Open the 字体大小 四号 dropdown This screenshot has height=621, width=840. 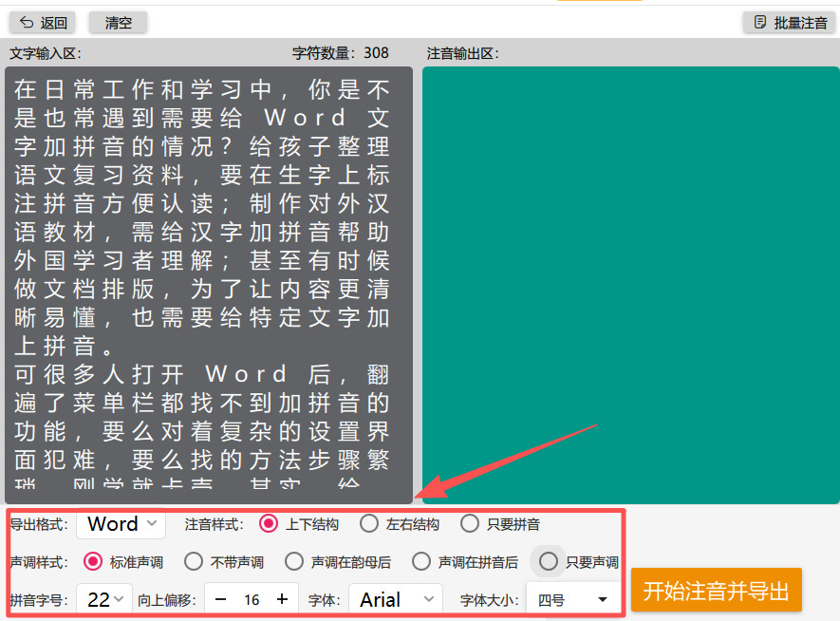click(x=570, y=599)
